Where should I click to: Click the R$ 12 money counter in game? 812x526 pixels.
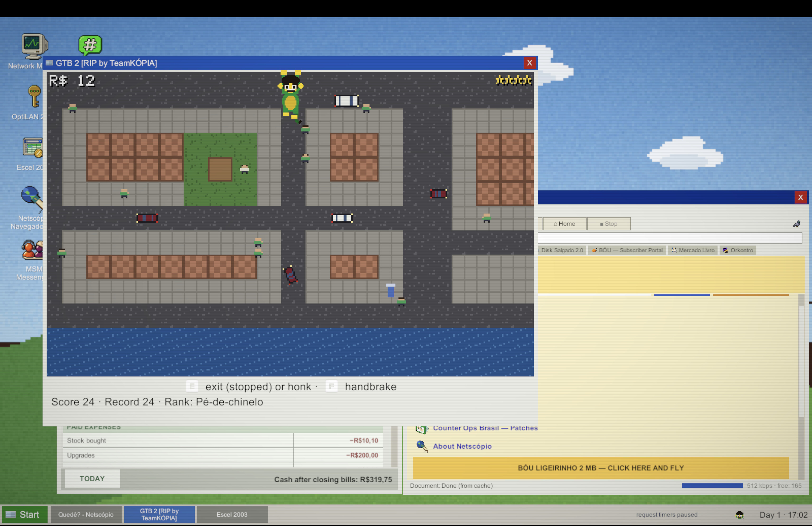pos(72,81)
